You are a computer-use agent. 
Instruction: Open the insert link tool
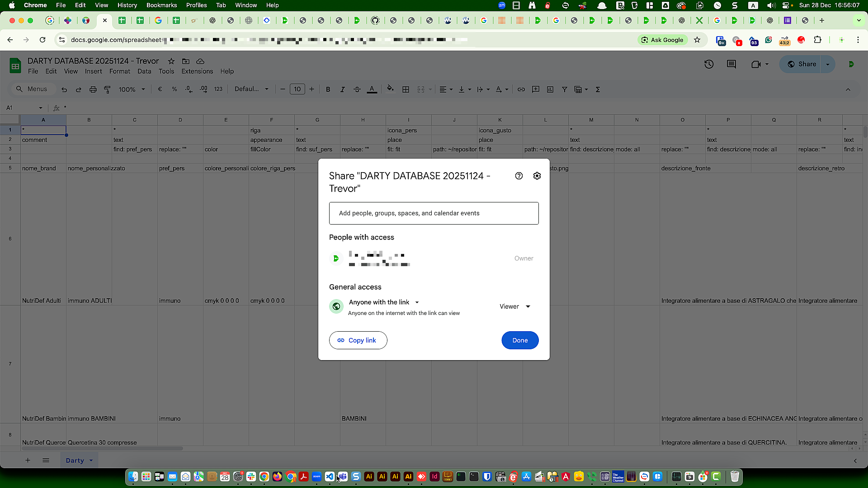(x=521, y=89)
